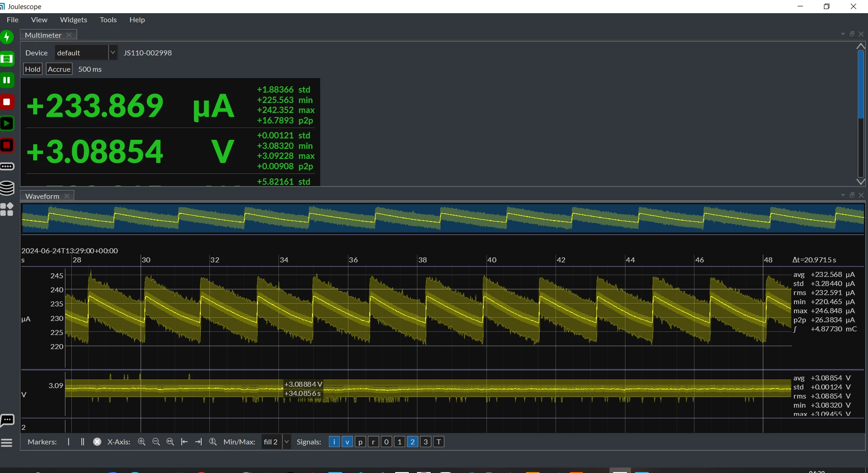Toggle the current signal 'i'
Viewport: 868px width, 473px height.
click(334, 442)
